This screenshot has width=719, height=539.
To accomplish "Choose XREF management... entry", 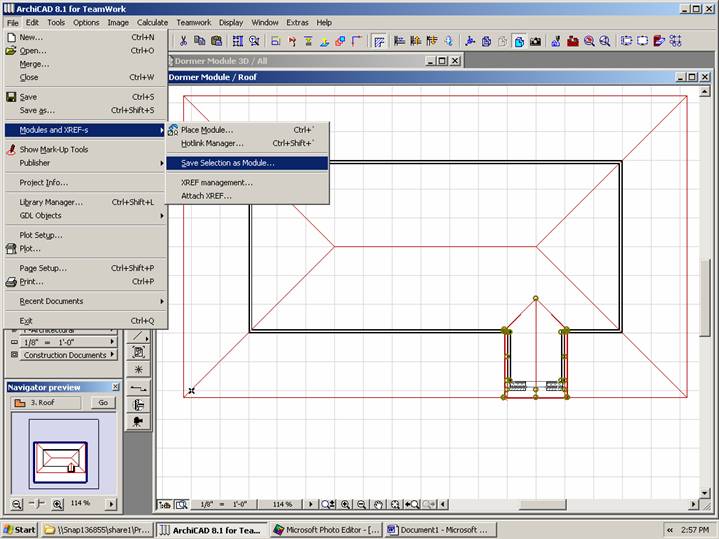I will click(247, 183).
